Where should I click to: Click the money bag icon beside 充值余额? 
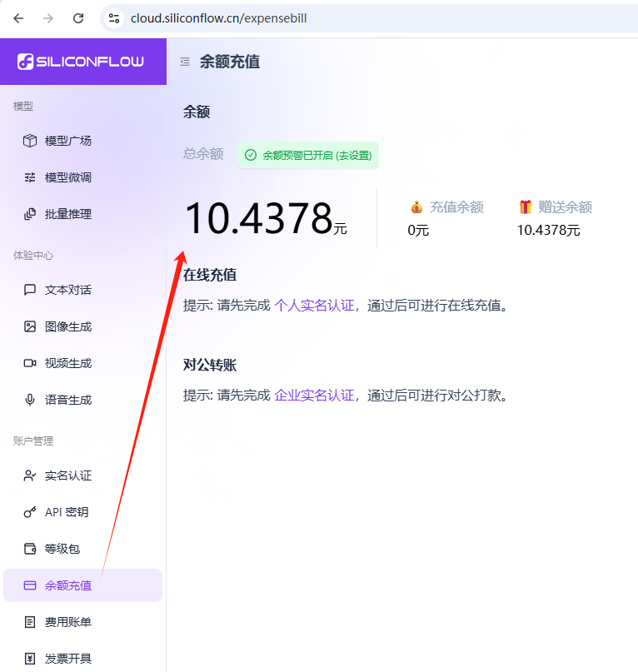[416, 207]
